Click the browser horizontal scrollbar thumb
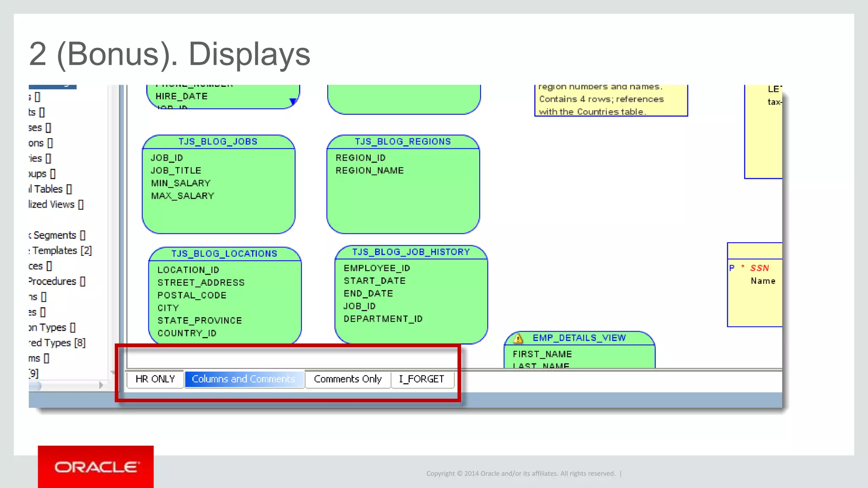Screen dimensions: 868x488 click(x=35, y=386)
